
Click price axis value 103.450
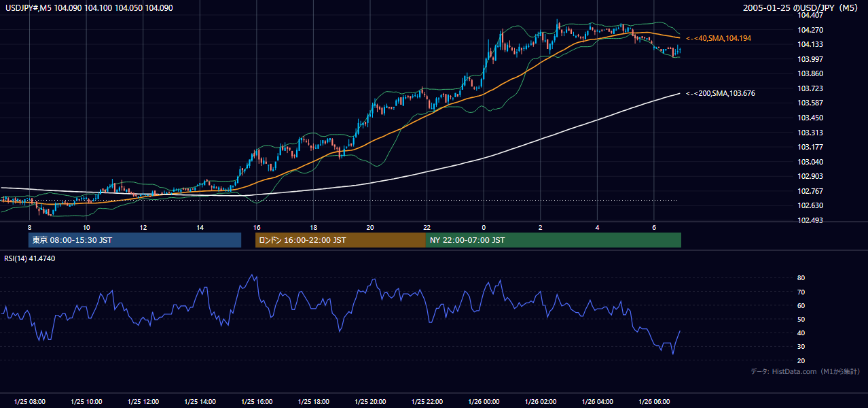coord(810,118)
